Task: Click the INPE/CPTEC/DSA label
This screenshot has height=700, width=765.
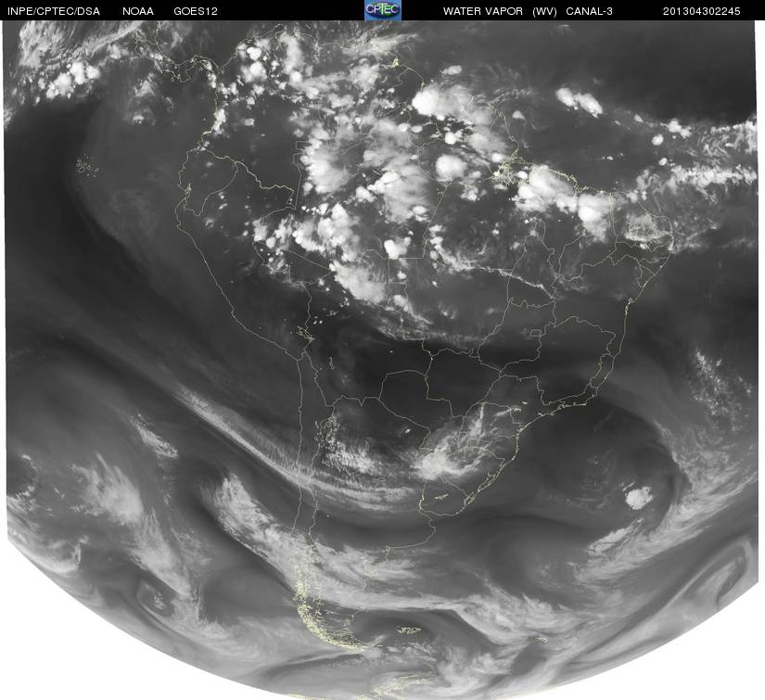Action: point(54,11)
